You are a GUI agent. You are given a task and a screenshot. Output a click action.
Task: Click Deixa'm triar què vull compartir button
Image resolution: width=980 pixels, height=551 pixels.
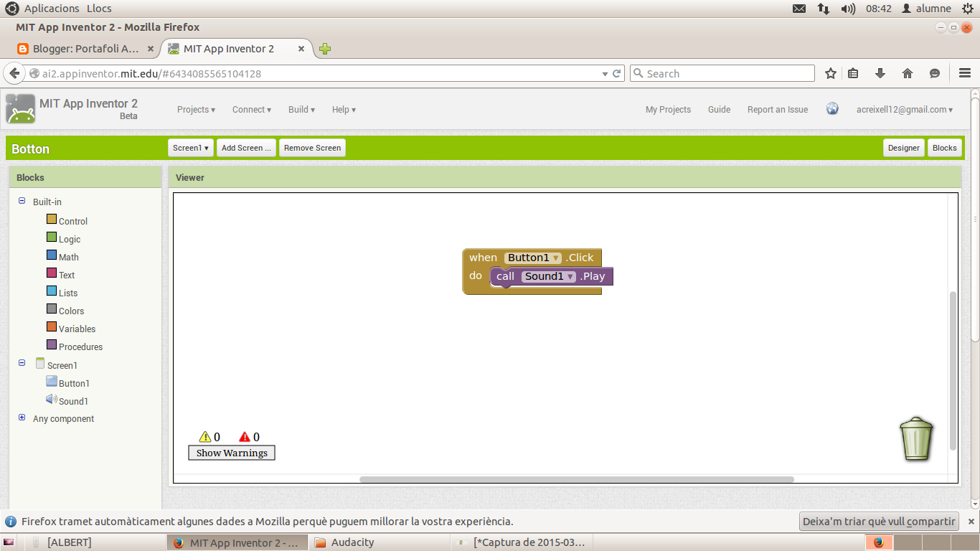(879, 522)
